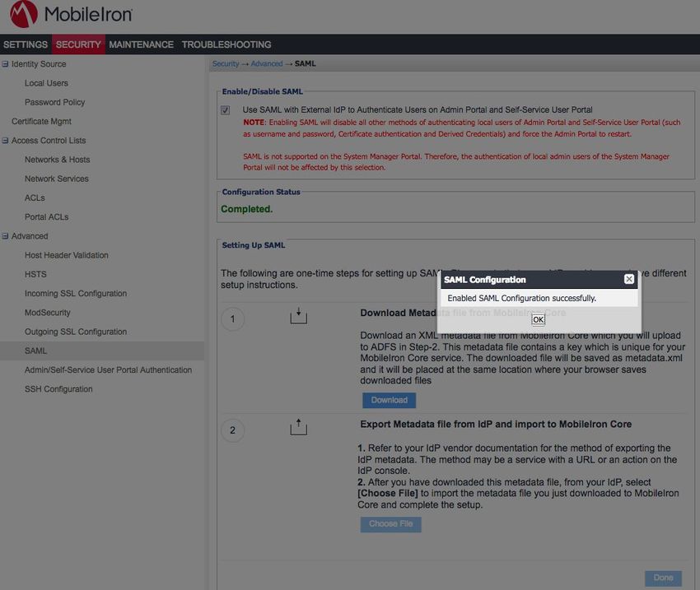Click the 'Enable/Disable SAML' heading
700x590 pixels.
click(263, 91)
